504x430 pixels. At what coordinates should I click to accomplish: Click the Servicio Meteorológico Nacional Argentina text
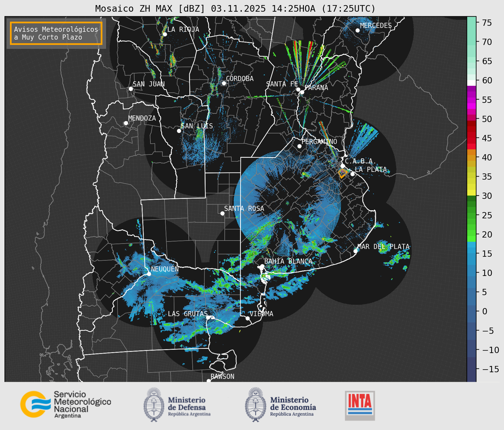(x=82, y=405)
